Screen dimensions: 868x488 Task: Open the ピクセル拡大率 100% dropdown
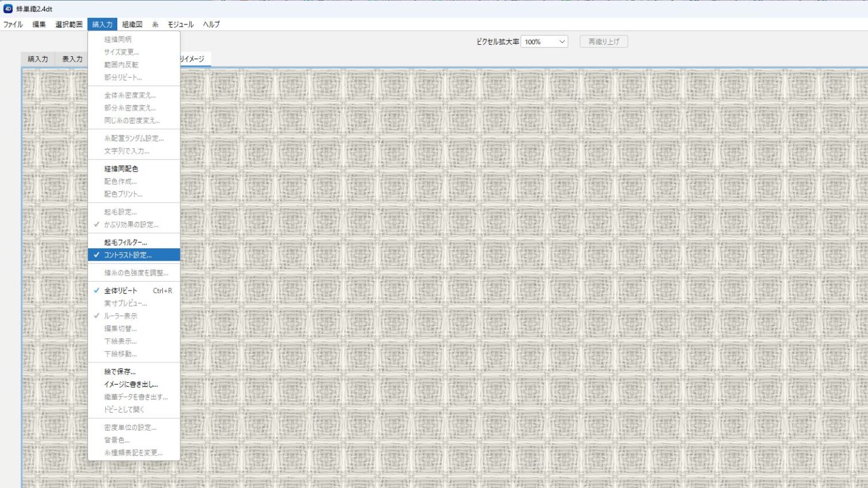(x=544, y=42)
